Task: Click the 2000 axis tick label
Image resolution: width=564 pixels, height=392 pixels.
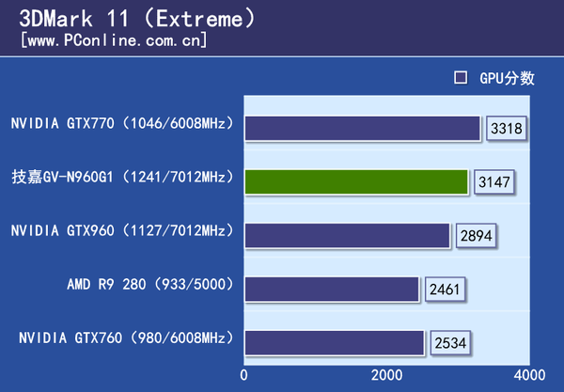Action: pos(386,375)
